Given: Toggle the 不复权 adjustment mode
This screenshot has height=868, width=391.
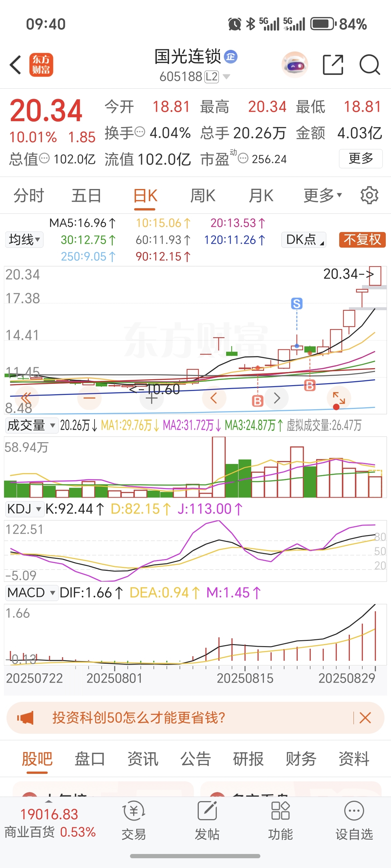Looking at the screenshot, I should coord(362,239).
